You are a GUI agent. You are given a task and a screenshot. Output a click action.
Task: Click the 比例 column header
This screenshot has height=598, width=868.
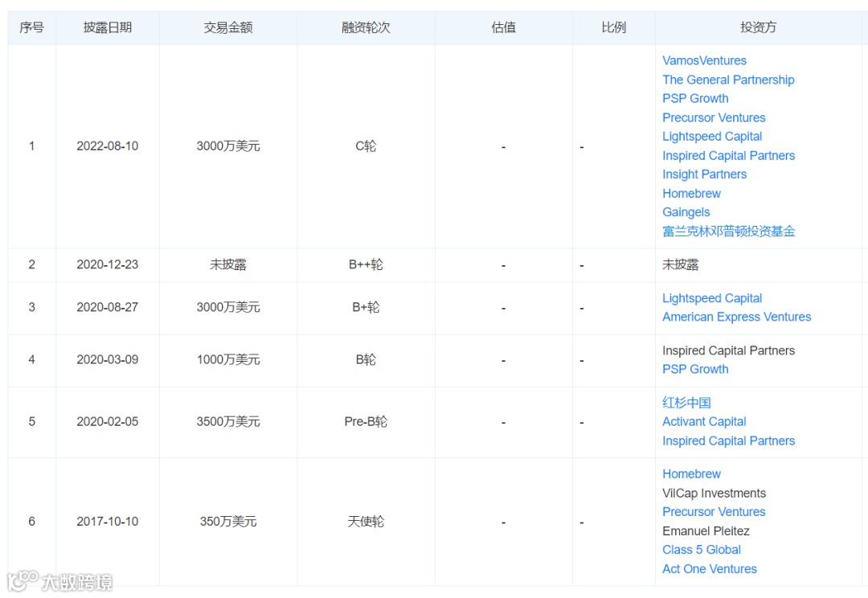614,27
